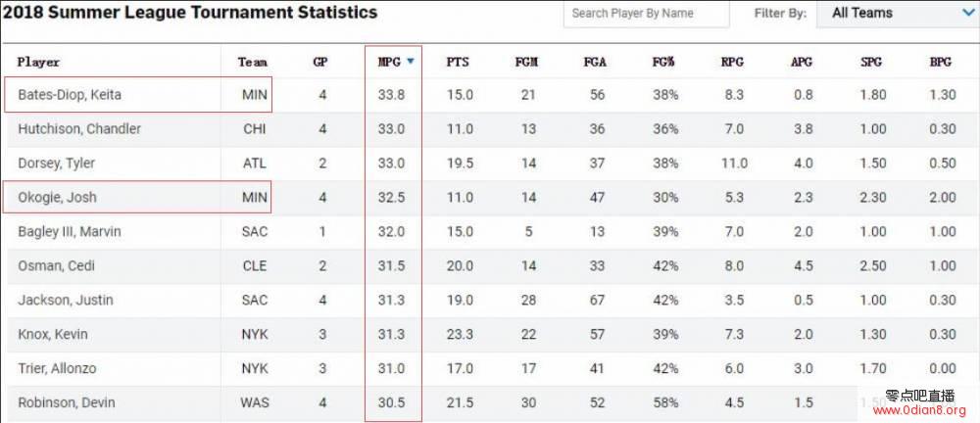Screen dimensions: 980x423
Task: Click the MPG sort arrow icon
Action: coord(411,62)
